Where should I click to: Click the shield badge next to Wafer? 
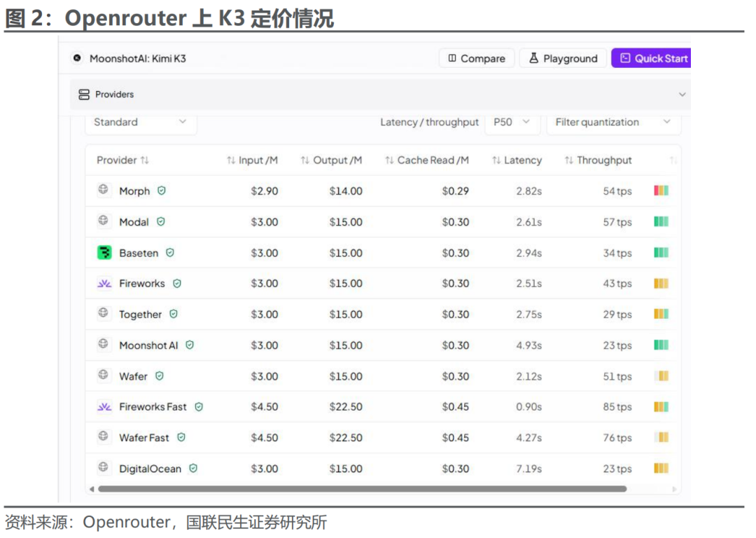(160, 376)
